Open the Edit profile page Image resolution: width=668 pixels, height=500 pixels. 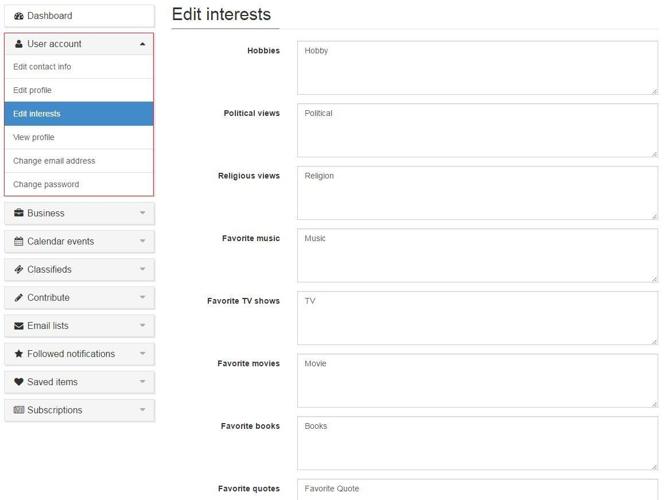(79, 90)
